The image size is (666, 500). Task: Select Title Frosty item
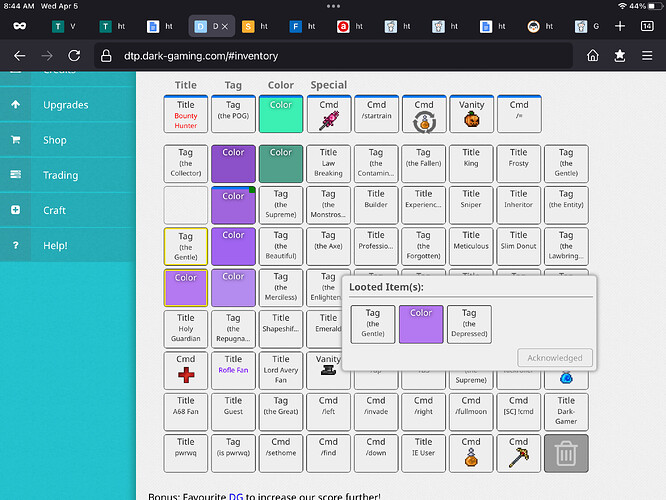coord(519,164)
